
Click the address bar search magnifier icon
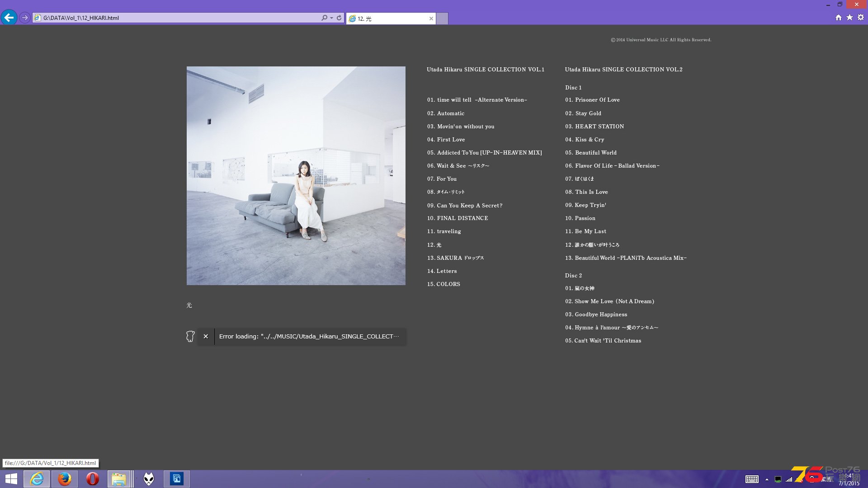pyautogui.click(x=324, y=18)
